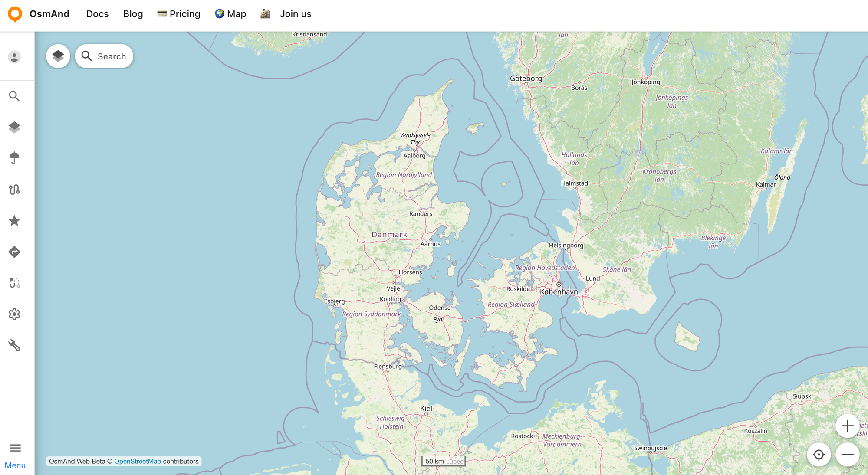Open favorites via the star icon

(x=14, y=221)
